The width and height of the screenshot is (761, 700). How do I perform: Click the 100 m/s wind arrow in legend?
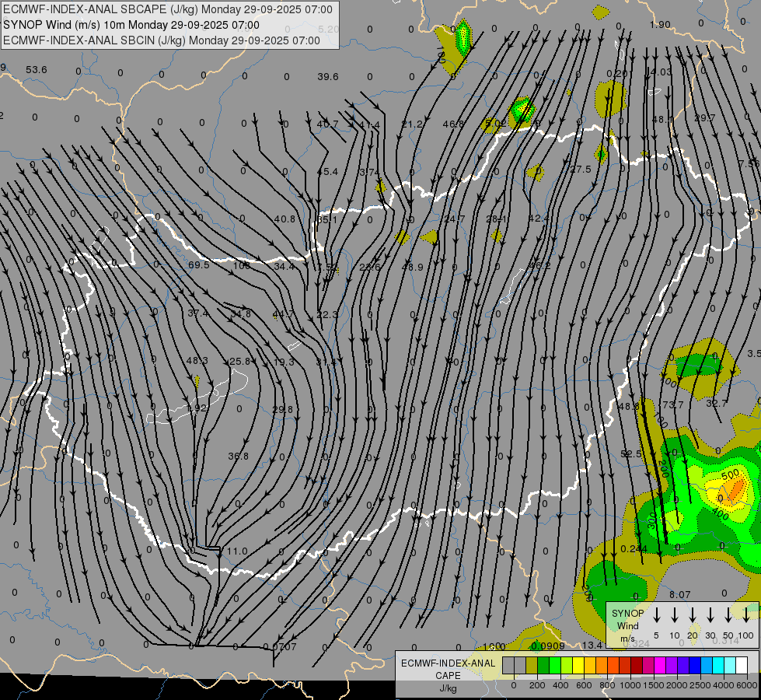coord(746,615)
